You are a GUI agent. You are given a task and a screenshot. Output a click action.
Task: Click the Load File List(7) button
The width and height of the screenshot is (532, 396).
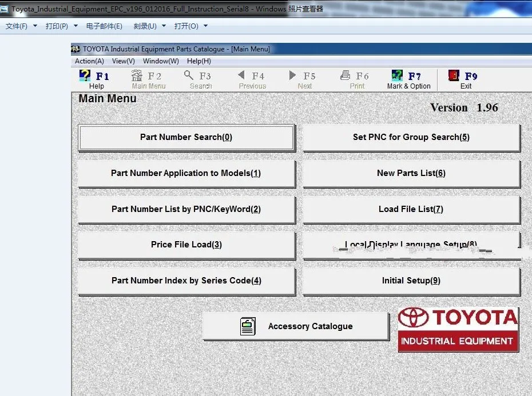[411, 210]
